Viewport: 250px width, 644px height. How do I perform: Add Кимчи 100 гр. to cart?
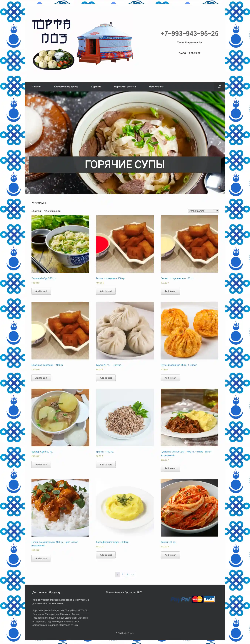pyautogui.click(x=170, y=555)
